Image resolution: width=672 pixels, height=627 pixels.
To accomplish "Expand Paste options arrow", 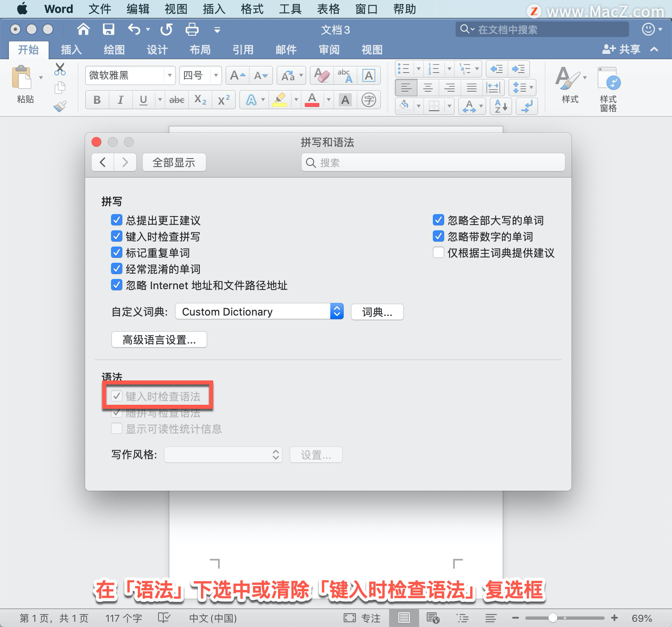I will point(41,77).
